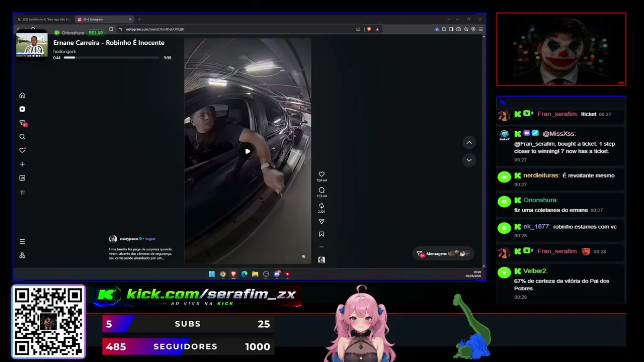644x362 pixels.
Task: Save the reel with the bookmark icon
Action: pyautogui.click(x=321, y=234)
